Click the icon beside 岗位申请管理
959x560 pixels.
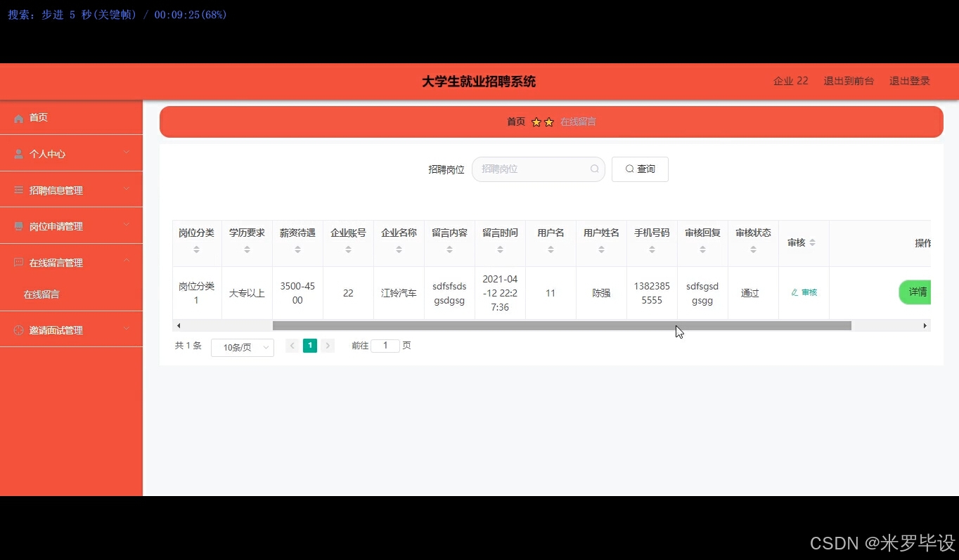[19, 226]
